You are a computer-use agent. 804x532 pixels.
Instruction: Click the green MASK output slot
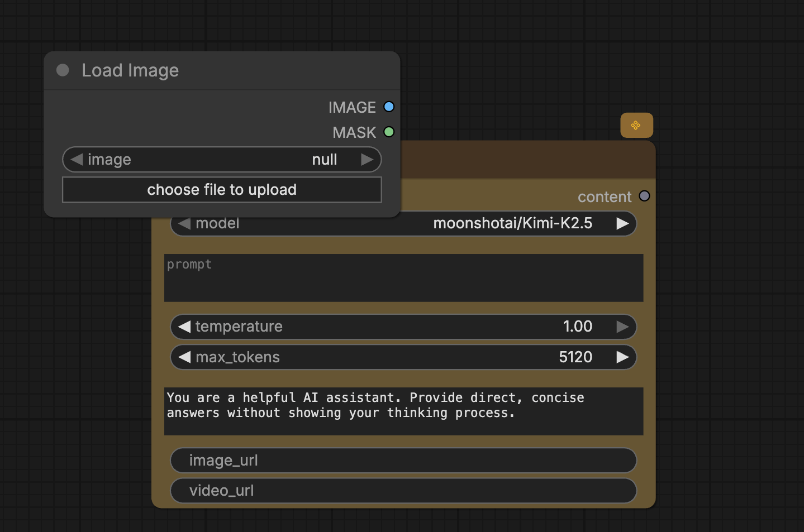pyautogui.click(x=389, y=132)
